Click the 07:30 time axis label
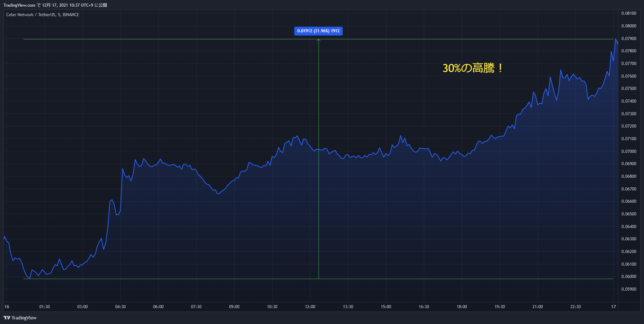Screen dimensions: 644x324 click(196, 307)
